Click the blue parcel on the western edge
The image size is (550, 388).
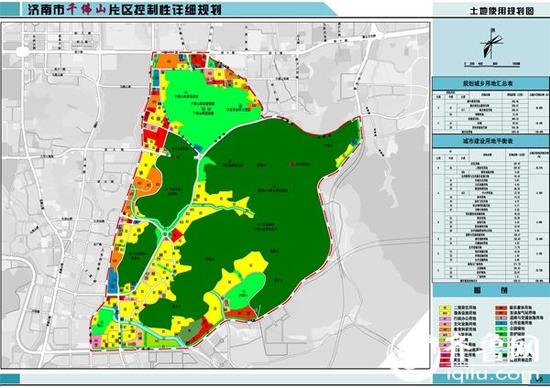tap(113, 281)
